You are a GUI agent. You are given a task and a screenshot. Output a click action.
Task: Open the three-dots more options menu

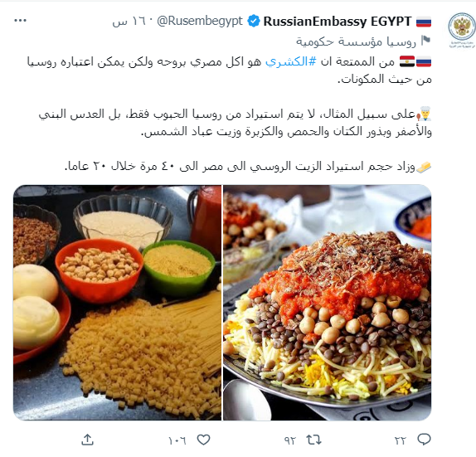[x=21, y=21]
